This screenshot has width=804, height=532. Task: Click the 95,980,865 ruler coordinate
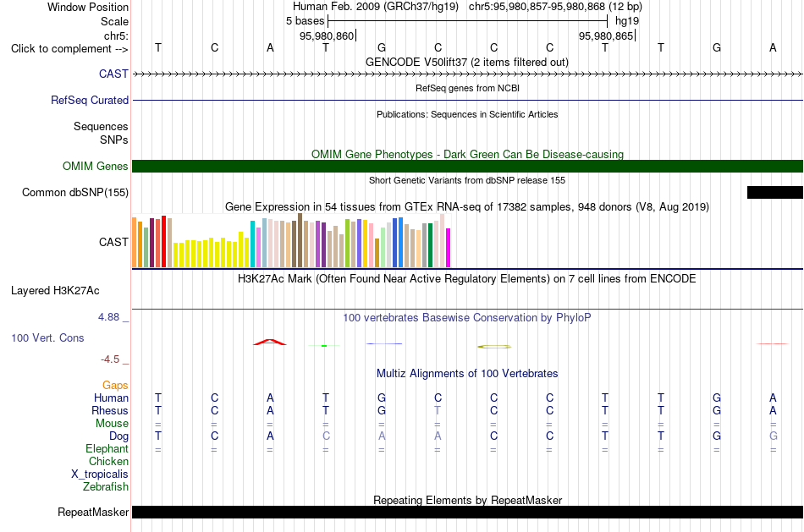(606, 36)
